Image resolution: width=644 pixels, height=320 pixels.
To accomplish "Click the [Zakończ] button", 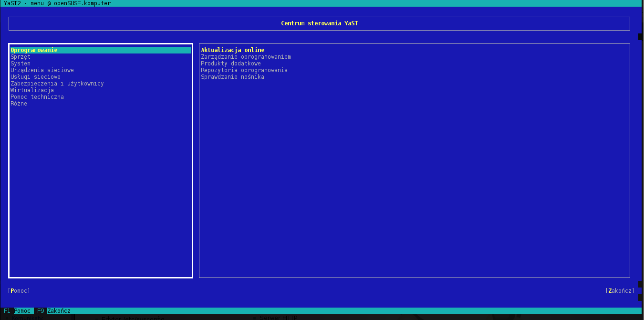I will point(620,291).
